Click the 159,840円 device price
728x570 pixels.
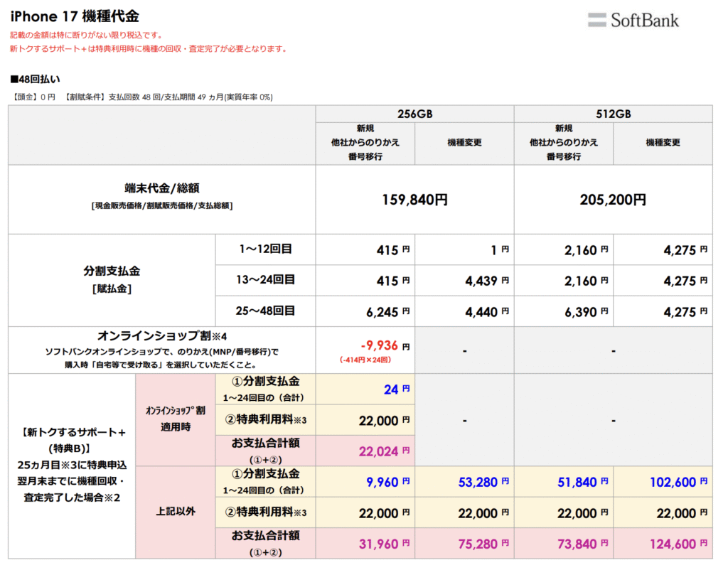click(x=414, y=200)
